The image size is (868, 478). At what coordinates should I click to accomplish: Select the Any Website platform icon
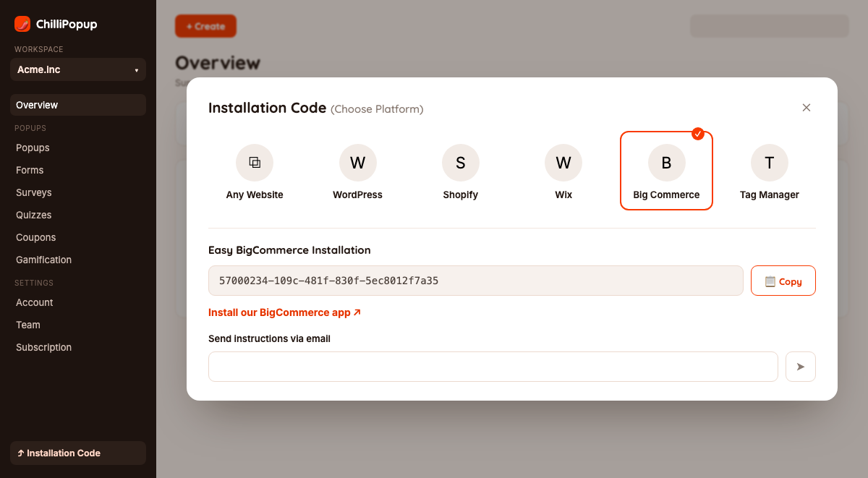tap(255, 163)
